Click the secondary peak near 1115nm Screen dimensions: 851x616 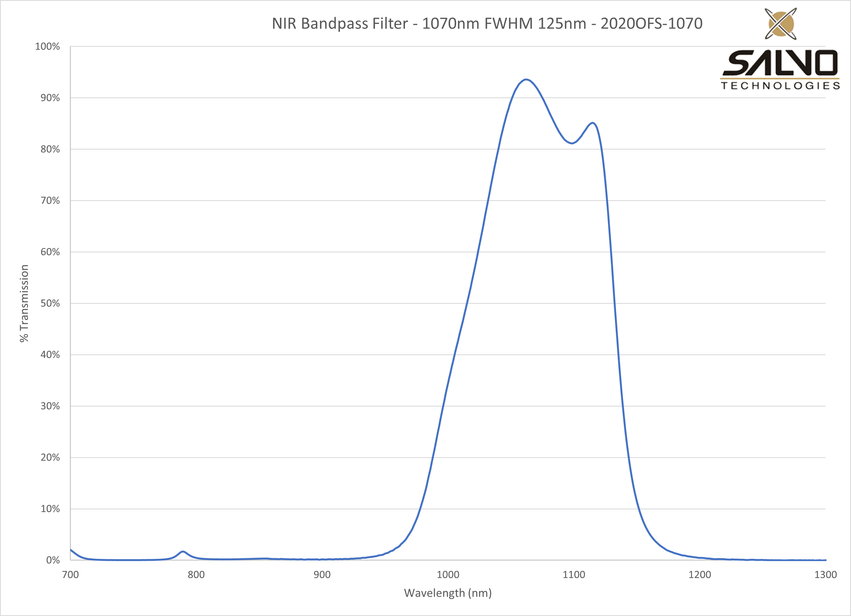coord(592,123)
